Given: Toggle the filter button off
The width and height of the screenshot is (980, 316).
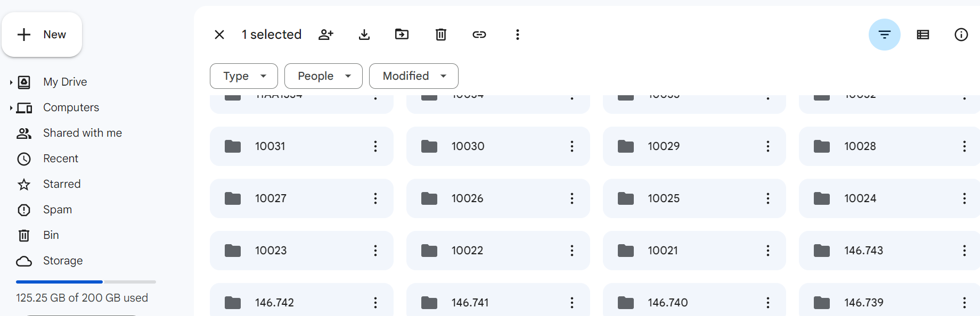Looking at the screenshot, I should [884, 35].
